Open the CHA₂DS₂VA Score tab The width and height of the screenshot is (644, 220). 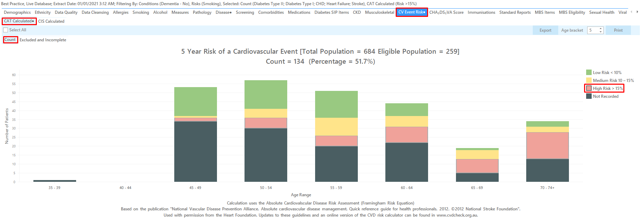click(x=446, y=12)
